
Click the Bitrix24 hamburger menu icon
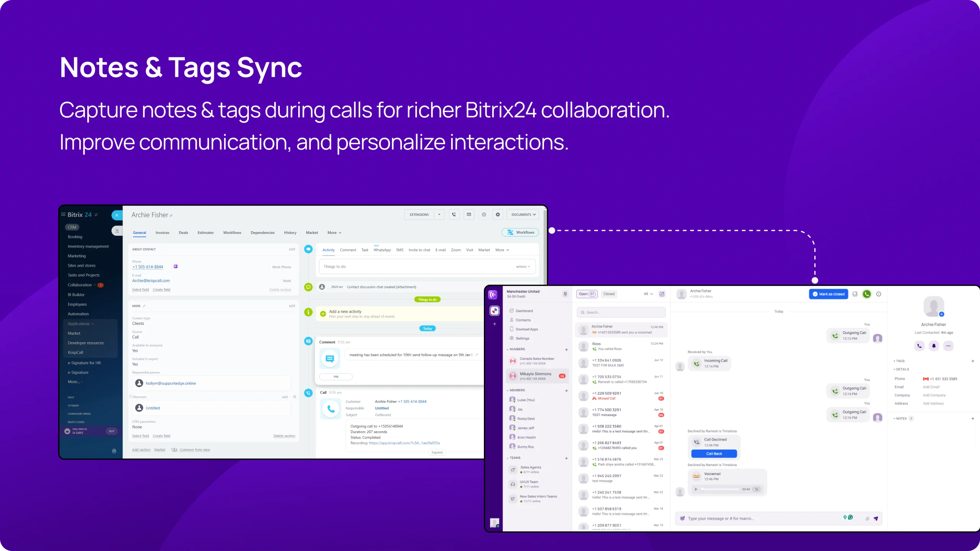(63, 215)
